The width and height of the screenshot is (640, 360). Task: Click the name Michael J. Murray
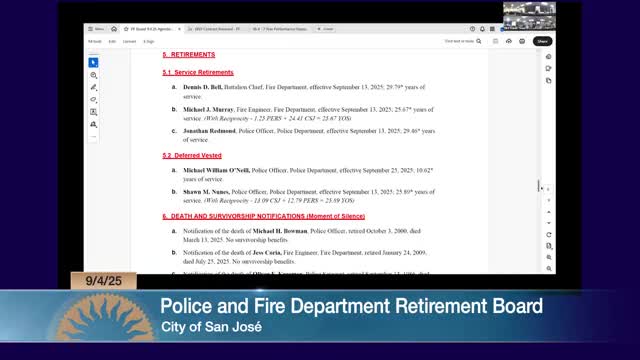tap(208, 109)
